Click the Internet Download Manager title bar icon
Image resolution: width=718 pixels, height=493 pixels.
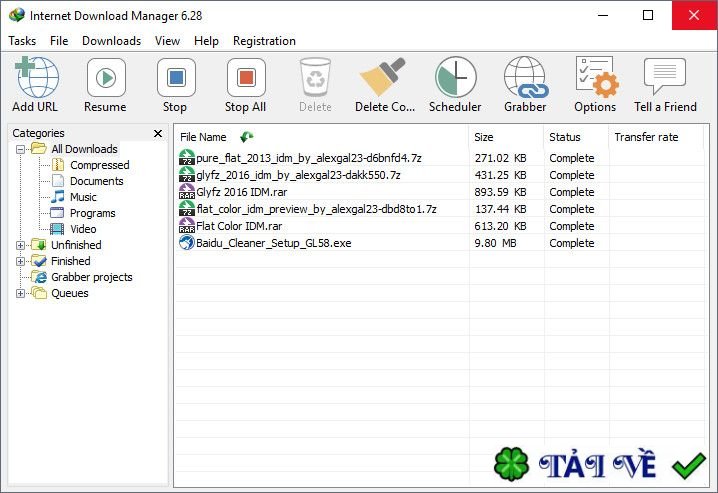point(16,15)
